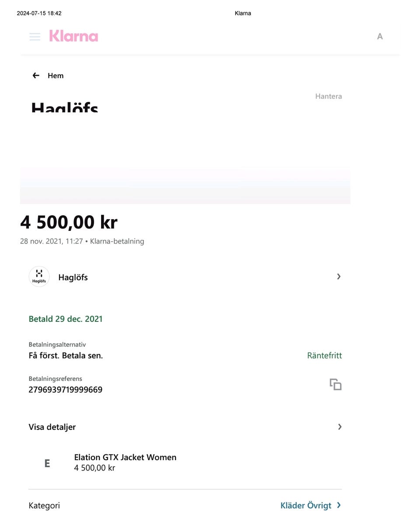This screenshot has width=420, height=527.
Task: Expand the Haglöfs merchant row chevron
Action: pos(339,276)
